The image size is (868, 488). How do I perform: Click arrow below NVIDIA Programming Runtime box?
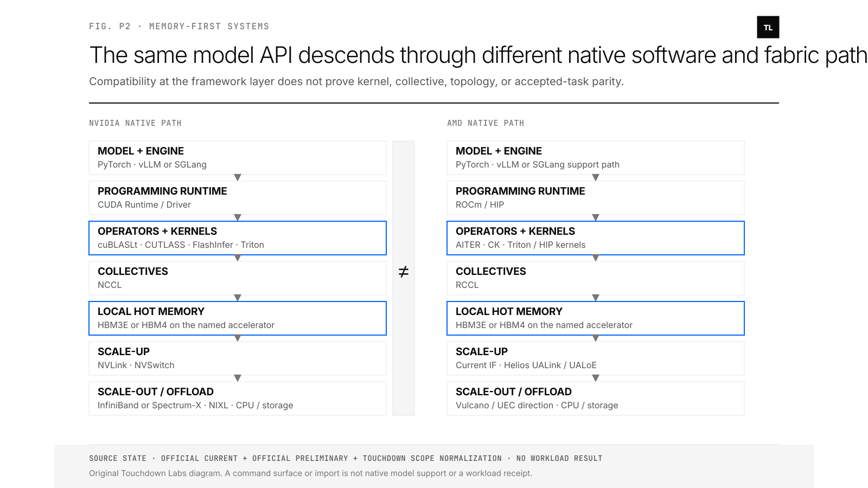pos(238,217)
